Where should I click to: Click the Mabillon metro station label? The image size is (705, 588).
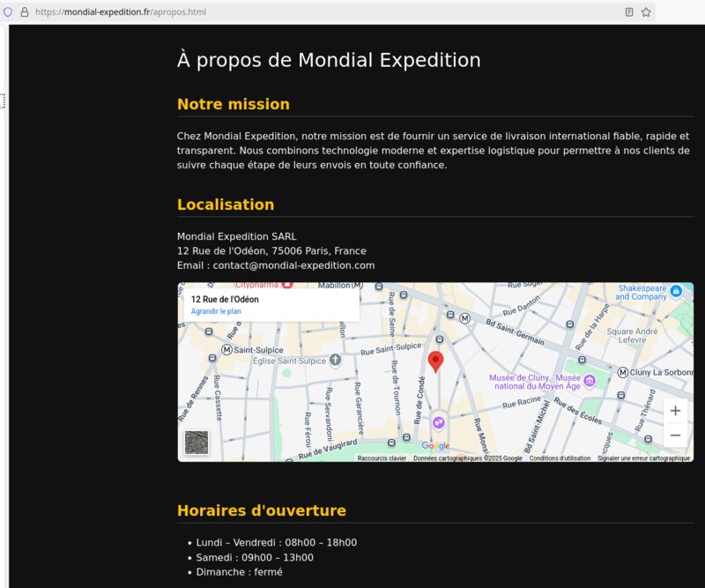coord(340,286)
